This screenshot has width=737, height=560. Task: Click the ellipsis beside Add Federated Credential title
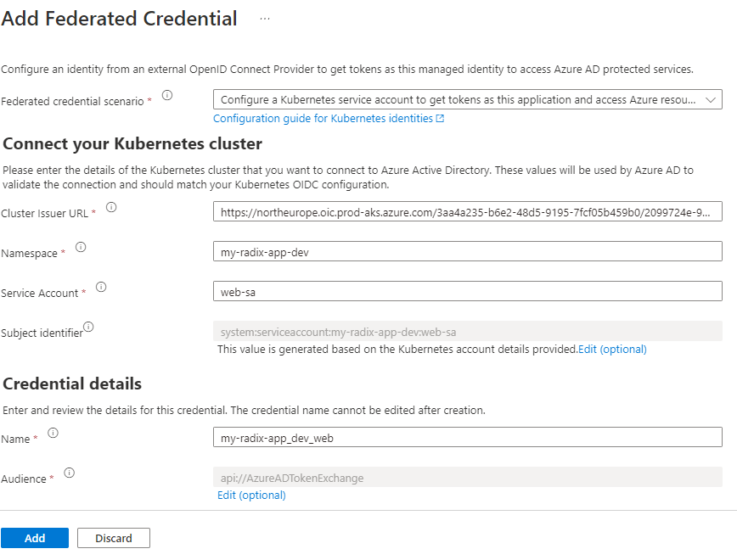click(x=263, y=17)
